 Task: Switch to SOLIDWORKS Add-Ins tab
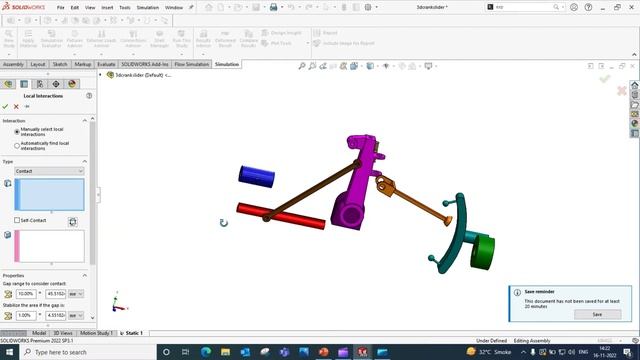144,64
